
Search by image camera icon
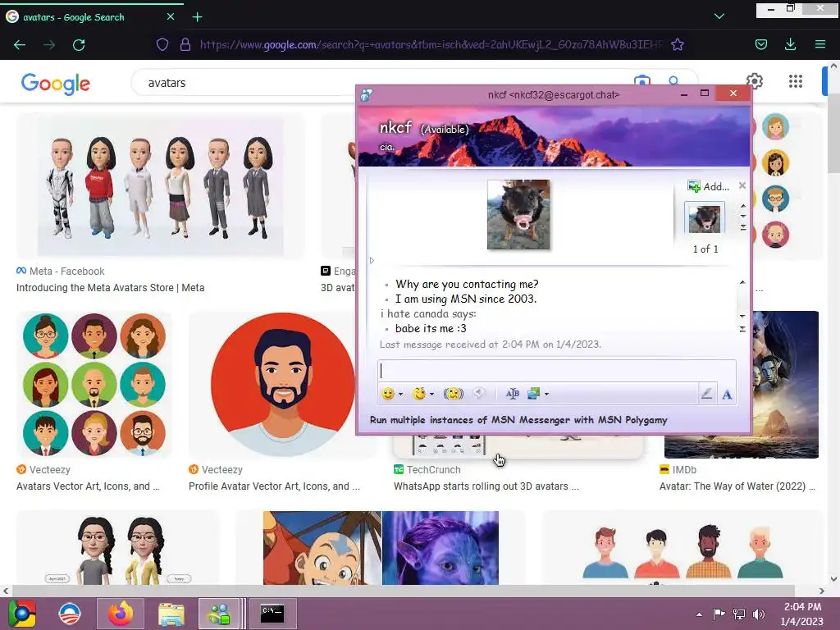[641, 81]
